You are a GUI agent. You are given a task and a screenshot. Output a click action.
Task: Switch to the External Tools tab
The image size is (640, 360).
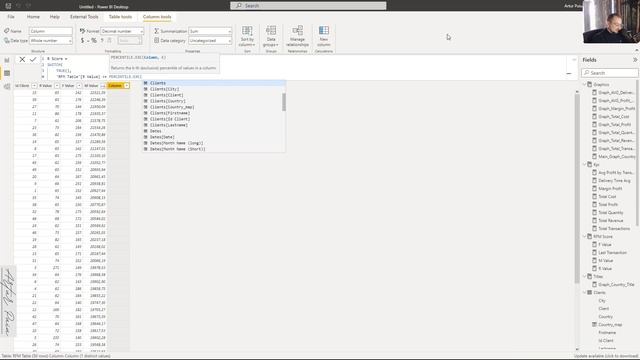tap(84, 17)
